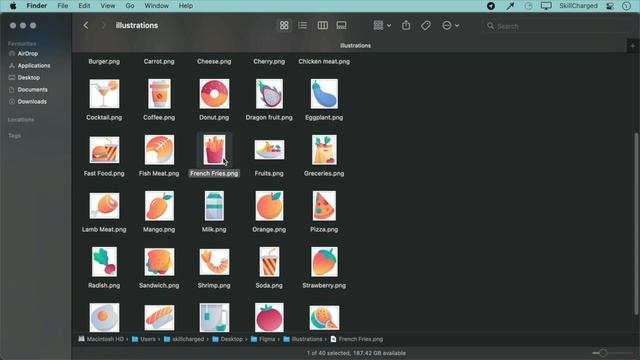640x360 pixels.
Task: Click Desktop folder in path bar
Action: pyautogui.click(x=228, y=339)
